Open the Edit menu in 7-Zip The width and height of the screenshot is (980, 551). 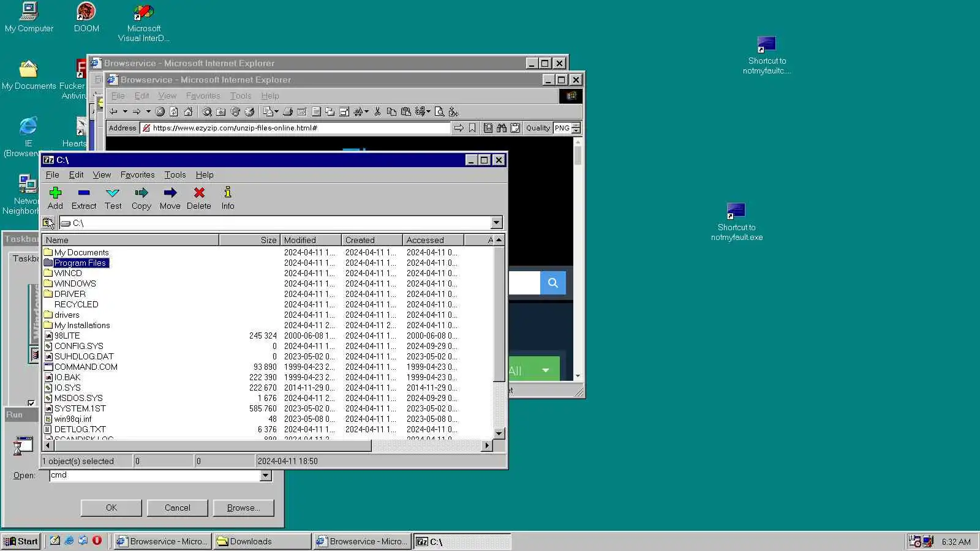click(x=76, y=174)
